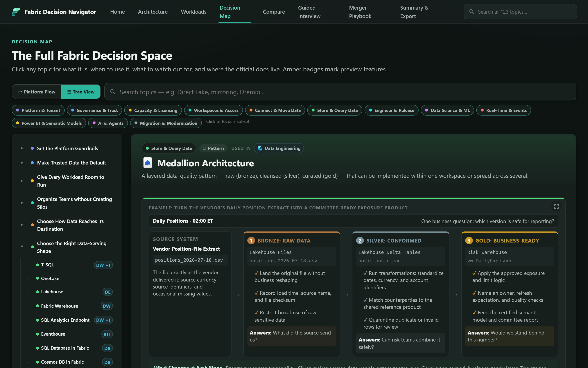Switch to the Tree View

coord(81,92)
